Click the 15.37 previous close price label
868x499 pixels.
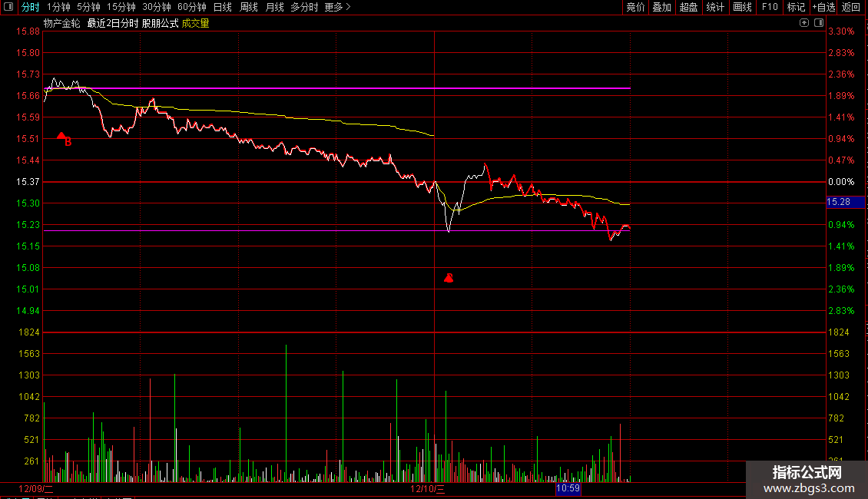pyautogui.click(x=28, y=182)
